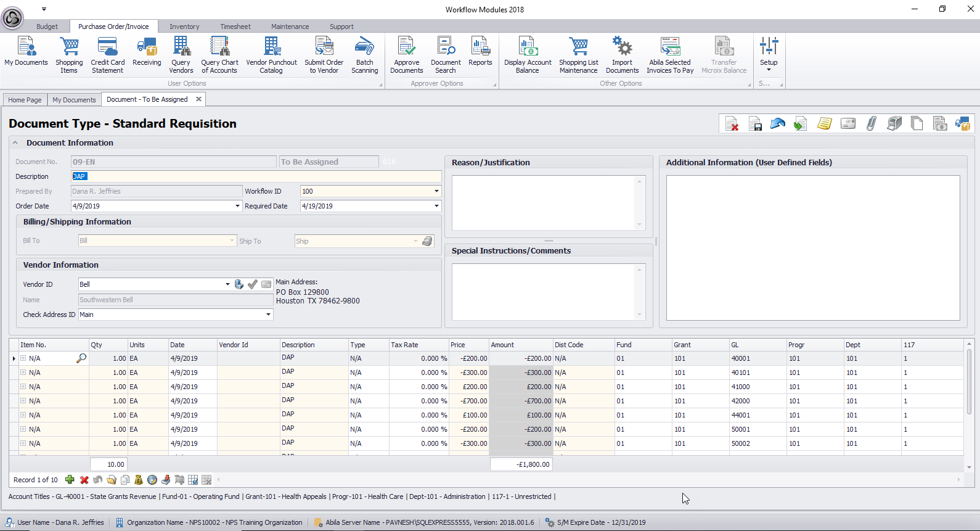Expand the Order Date dropdown
This screenshot has height=531, width=980.
pyautogui.click(x=237, y=206)
